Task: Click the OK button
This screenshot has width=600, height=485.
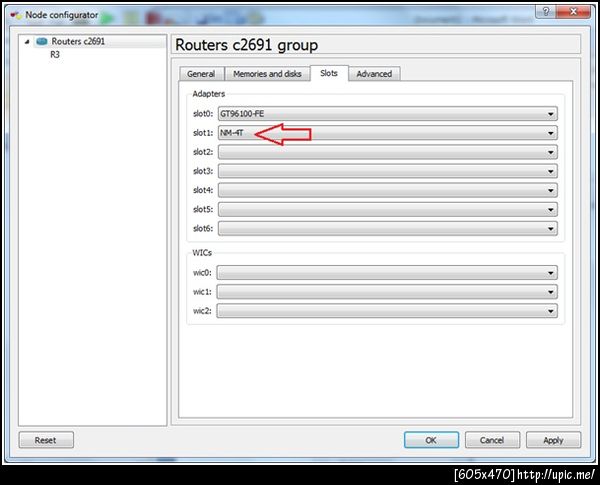Action: tap(431, 440)
